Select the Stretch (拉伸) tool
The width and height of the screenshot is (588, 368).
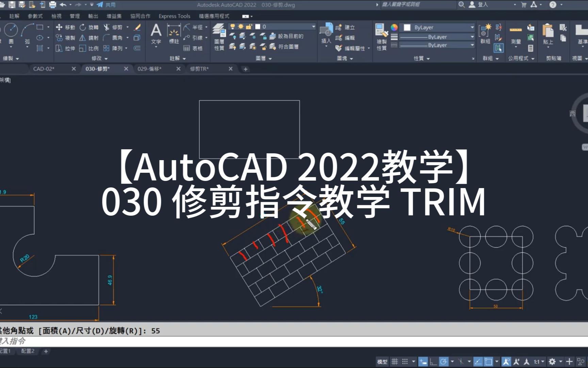(65, 48)
